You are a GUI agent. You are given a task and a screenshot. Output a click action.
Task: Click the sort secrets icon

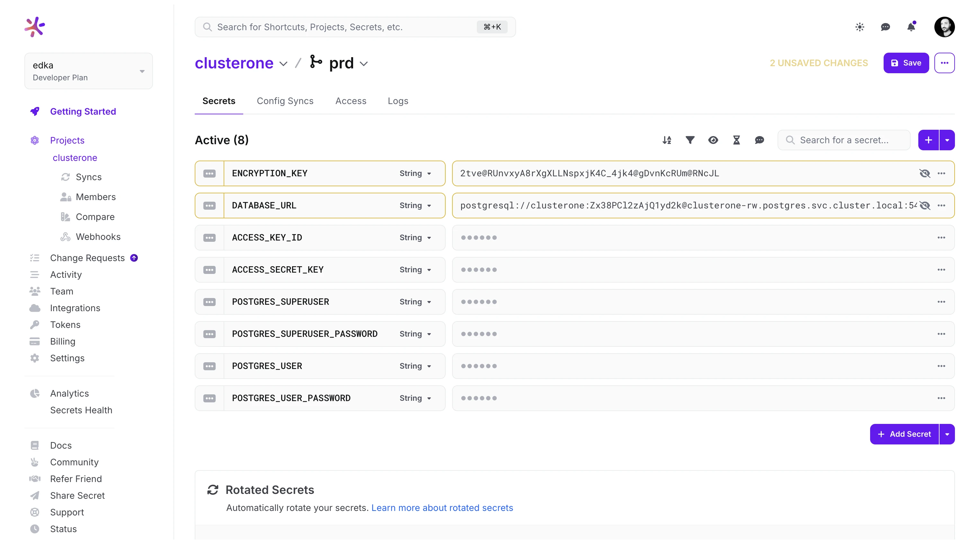pyautogui.click(x=666, y=140)
